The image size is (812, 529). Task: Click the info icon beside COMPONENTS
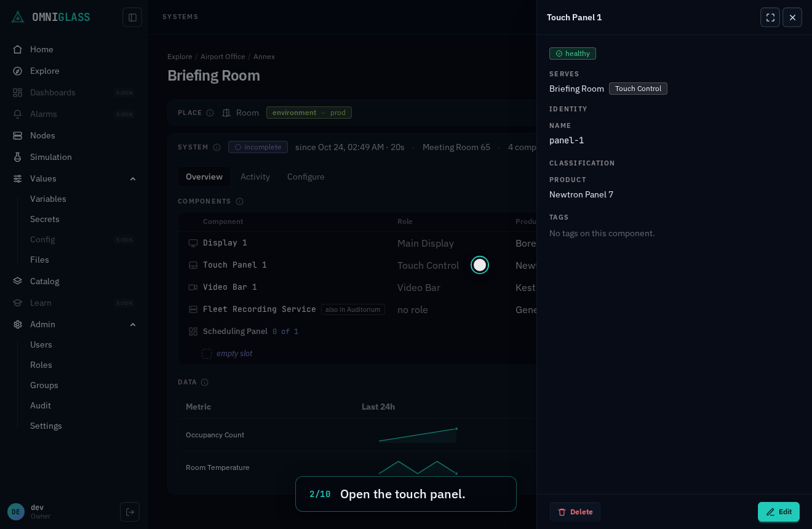239,201
